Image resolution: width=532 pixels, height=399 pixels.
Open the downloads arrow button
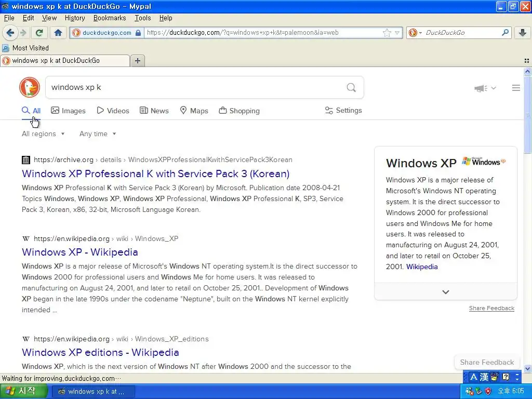coord(523,33)
